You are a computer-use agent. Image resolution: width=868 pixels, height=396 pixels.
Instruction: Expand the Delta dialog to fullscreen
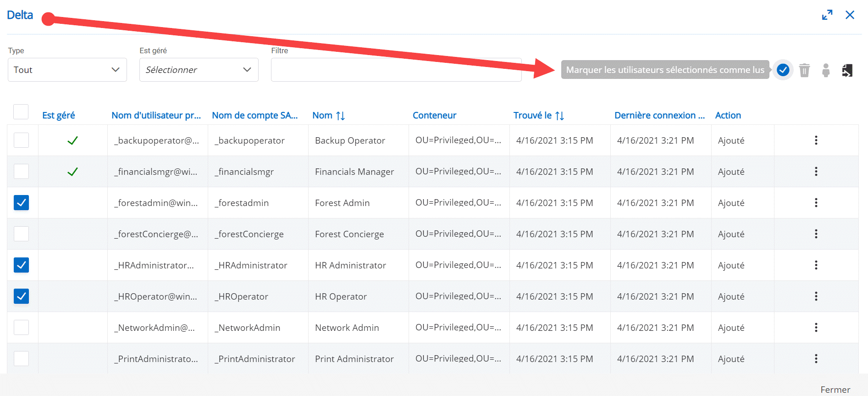(x=827, y=15)
